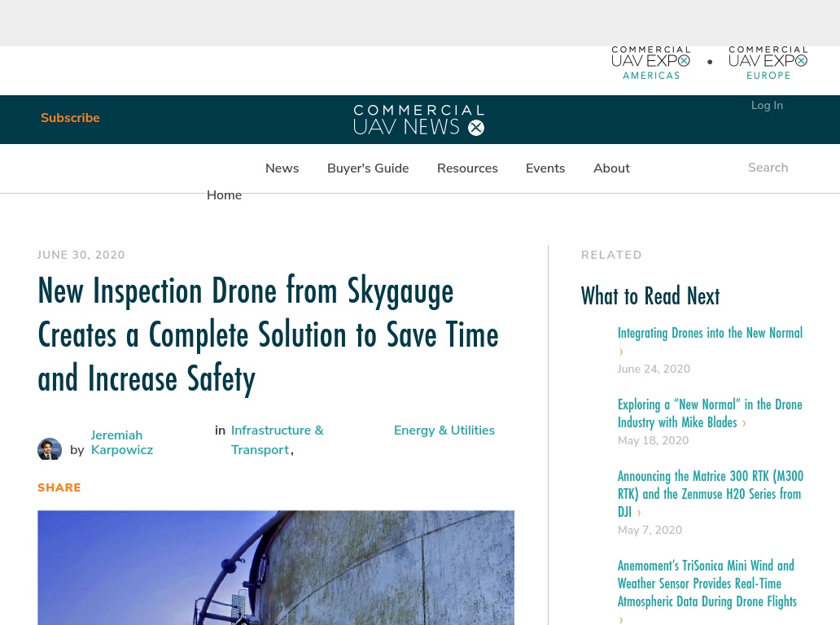Open Energy & Utilities category
The width and height of the screenshot is (840, 625).
coord(444,431)
